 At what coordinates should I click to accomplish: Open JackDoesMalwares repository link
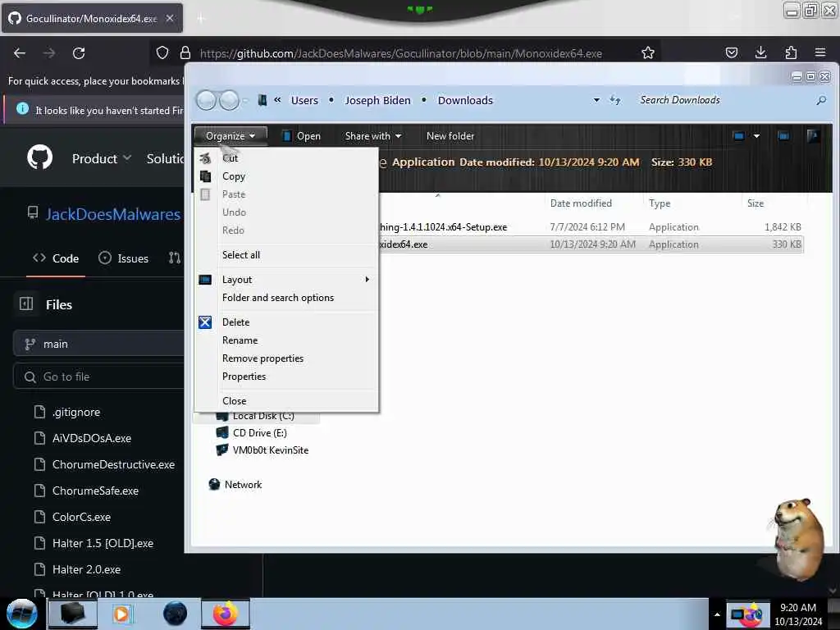pyautogui.click(x=113, y=214)
